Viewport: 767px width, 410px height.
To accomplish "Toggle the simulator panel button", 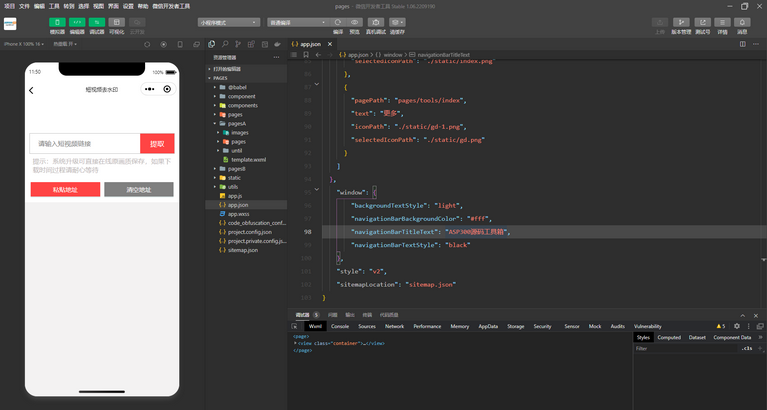I will [x=57, y=21].
